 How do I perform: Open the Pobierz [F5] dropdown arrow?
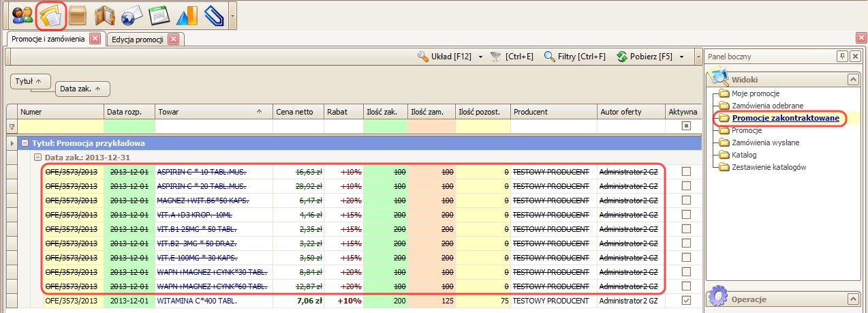point(682,57)
